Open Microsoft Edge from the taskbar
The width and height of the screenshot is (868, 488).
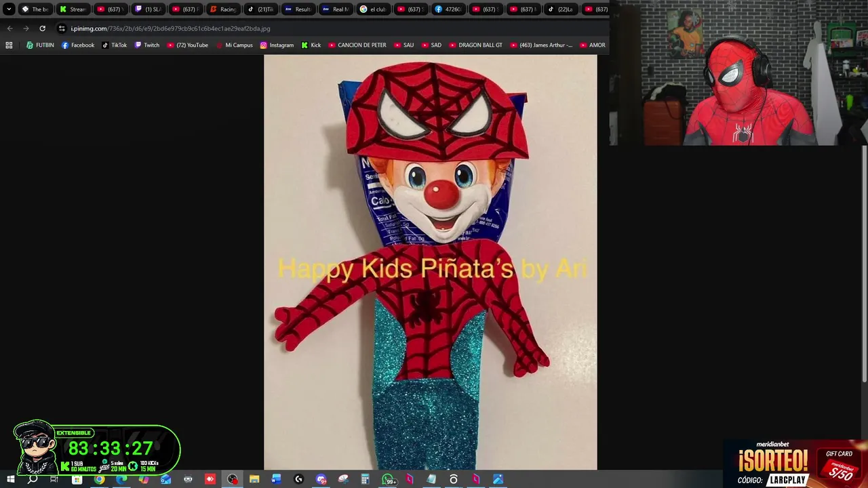[x=121, y=479]
